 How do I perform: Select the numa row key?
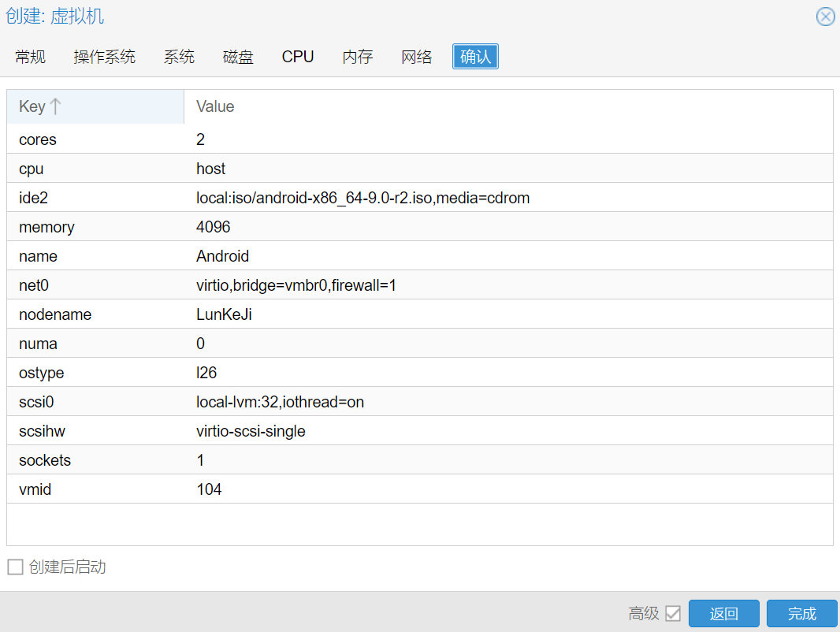(38, 344)
